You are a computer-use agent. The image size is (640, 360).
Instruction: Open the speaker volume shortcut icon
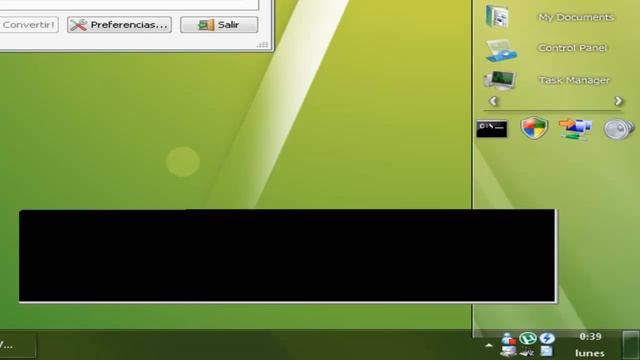click(619, 129)
